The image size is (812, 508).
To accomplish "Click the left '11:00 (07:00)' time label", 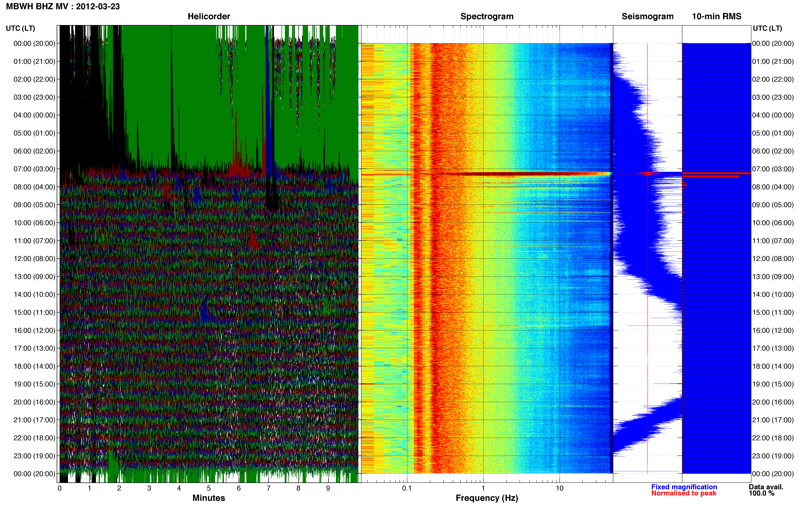I will [x=34, y=241].
